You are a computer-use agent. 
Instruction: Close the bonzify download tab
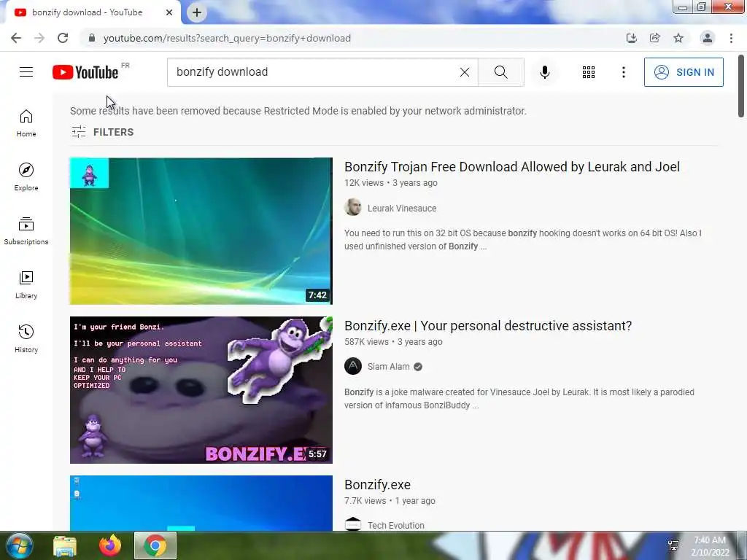[169, 12]
